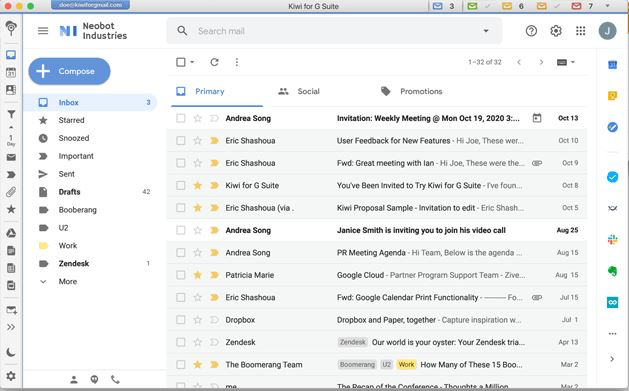Image resolution: width=629 pixels, height=391 pixels.
Task: Open Calendar add-on in right panel
Action: (x=612, y=65)
